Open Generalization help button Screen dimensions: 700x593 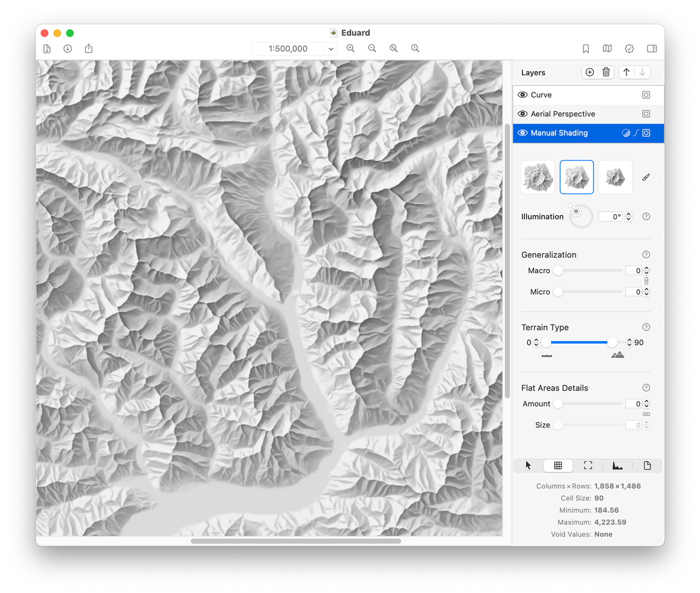[x=646, y=255]
